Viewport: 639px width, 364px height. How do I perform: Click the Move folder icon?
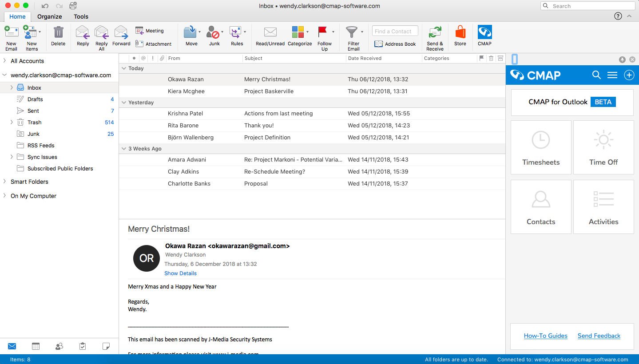[x=190, y=32]
